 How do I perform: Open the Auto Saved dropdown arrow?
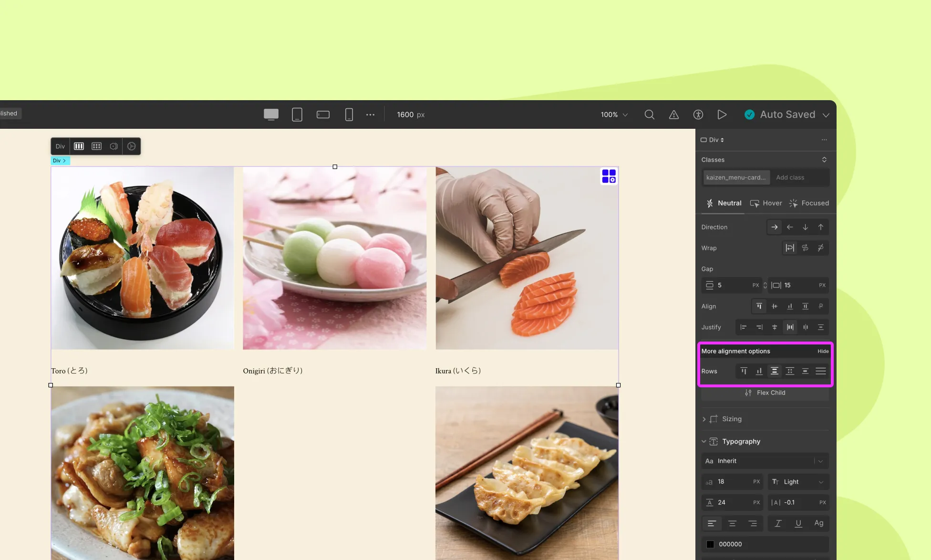coord(826,115)
